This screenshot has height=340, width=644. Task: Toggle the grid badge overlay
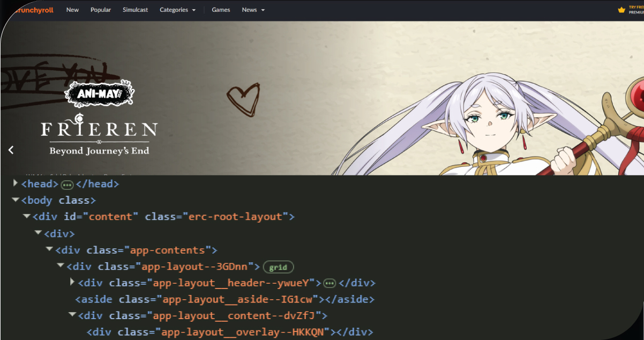point(278,267)
